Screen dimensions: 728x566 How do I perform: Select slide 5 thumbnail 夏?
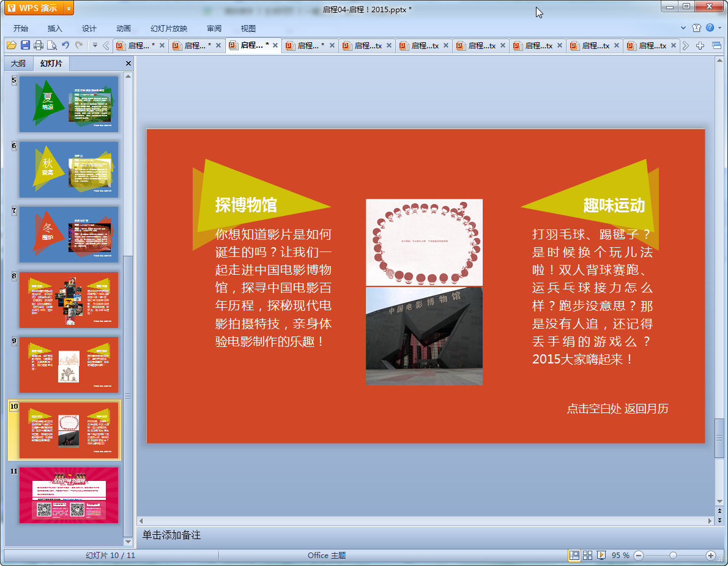69,104
